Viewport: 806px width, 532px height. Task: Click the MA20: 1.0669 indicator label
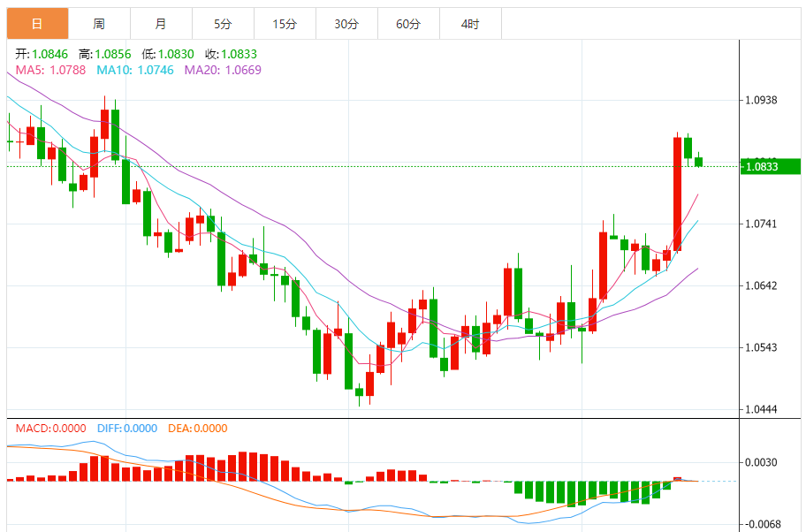(x=223, y=70)
